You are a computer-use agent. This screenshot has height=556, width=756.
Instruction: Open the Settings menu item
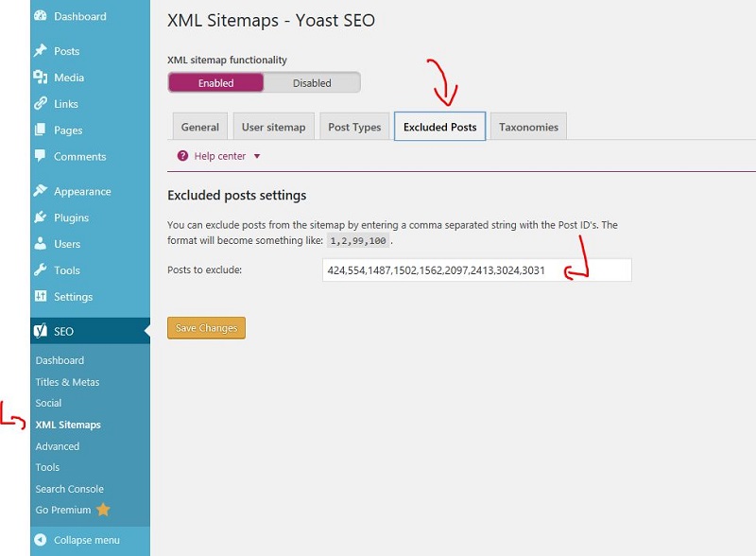point(90,296)
